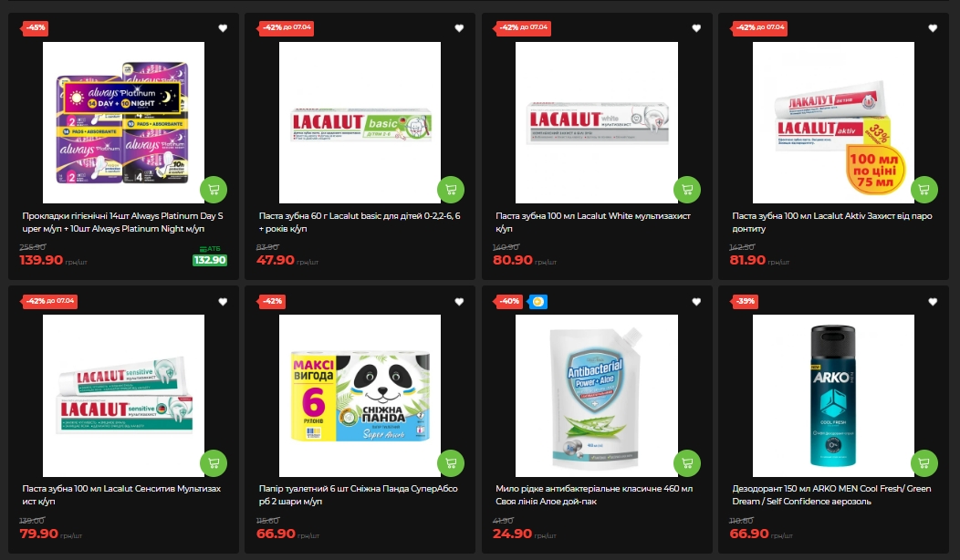Add antibacterial Aloe liquid soap to cart

pyautogui.click(x=687, y=463)
